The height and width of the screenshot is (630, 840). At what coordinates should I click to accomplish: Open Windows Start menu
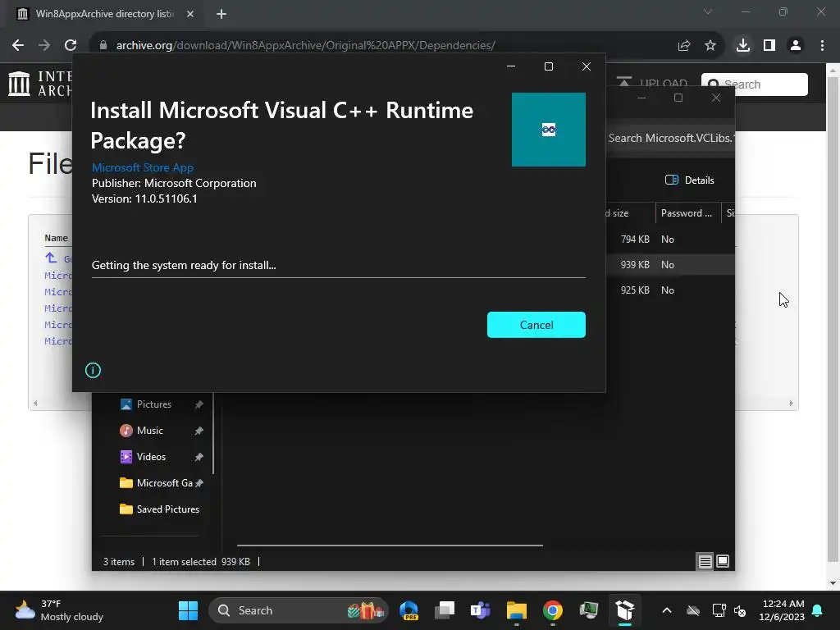[x=188, y=610]
